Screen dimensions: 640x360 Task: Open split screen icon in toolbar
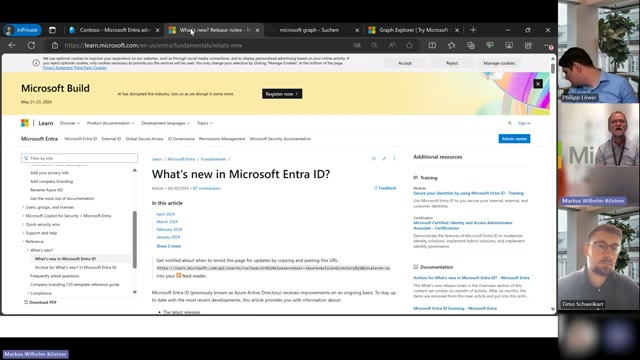tap(432, 45)
